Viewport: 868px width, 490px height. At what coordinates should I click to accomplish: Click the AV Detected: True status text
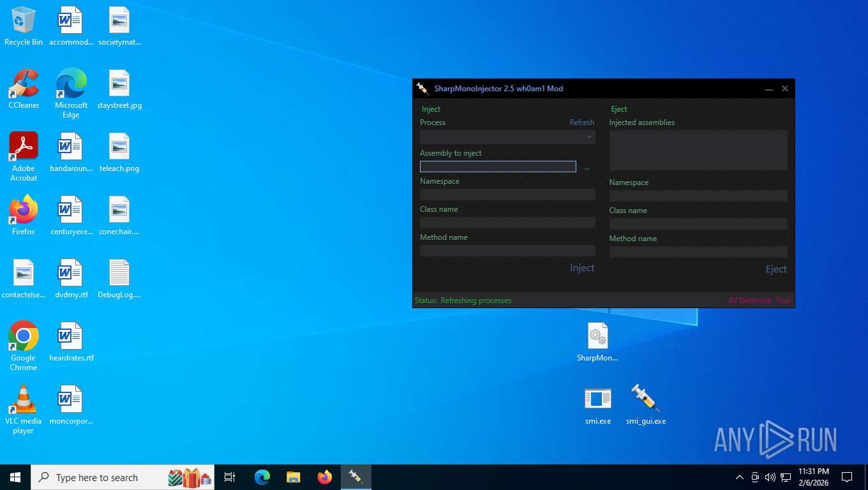click(759, 301)
